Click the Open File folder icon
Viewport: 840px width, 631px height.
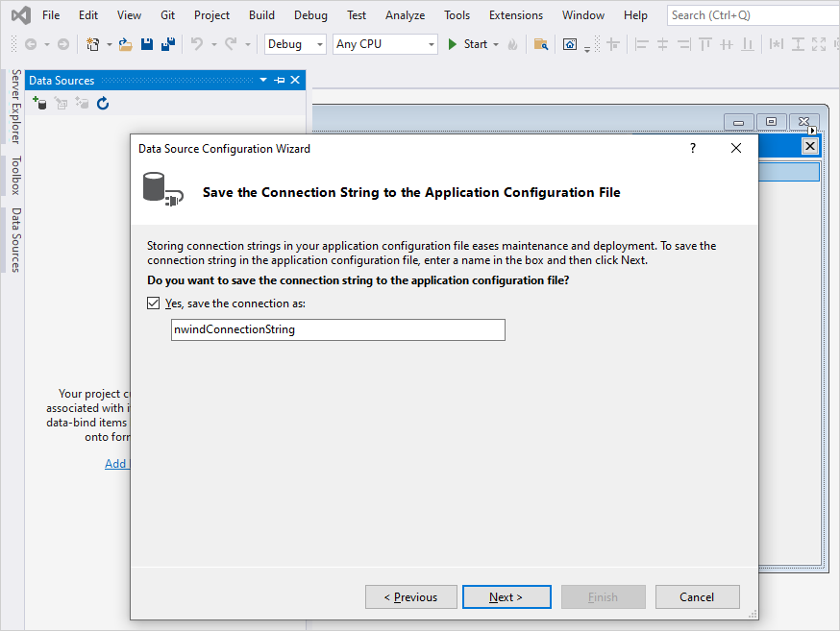point(126,44)
